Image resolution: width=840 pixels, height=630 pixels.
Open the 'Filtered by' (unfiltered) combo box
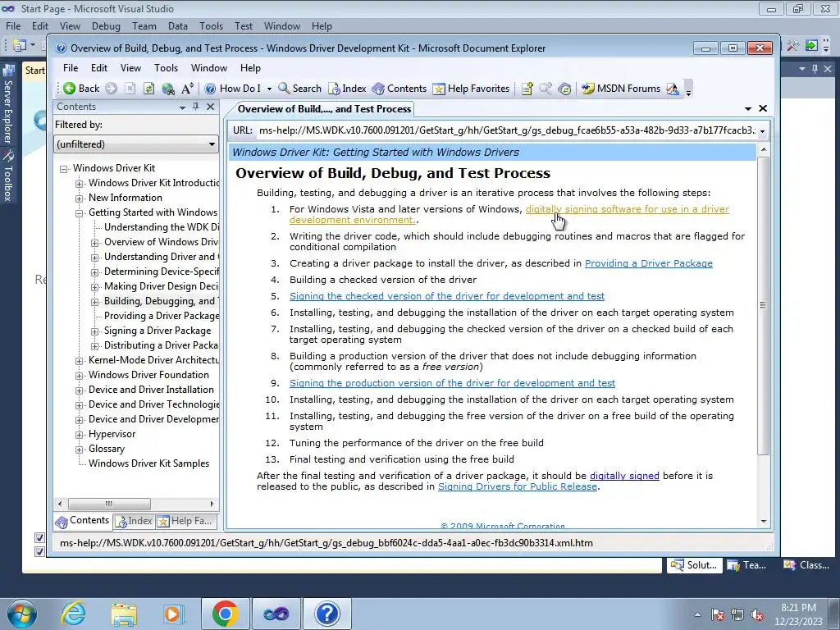coord(136,144)
